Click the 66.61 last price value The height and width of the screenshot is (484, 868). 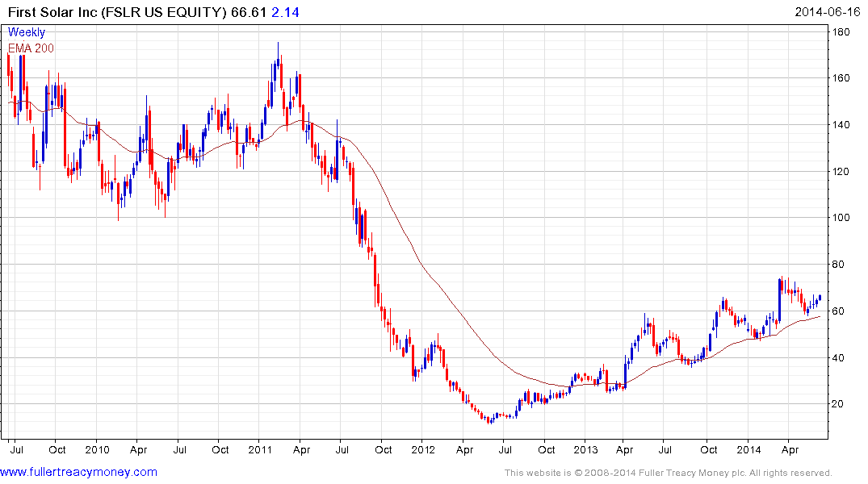(x=249, y=12)
